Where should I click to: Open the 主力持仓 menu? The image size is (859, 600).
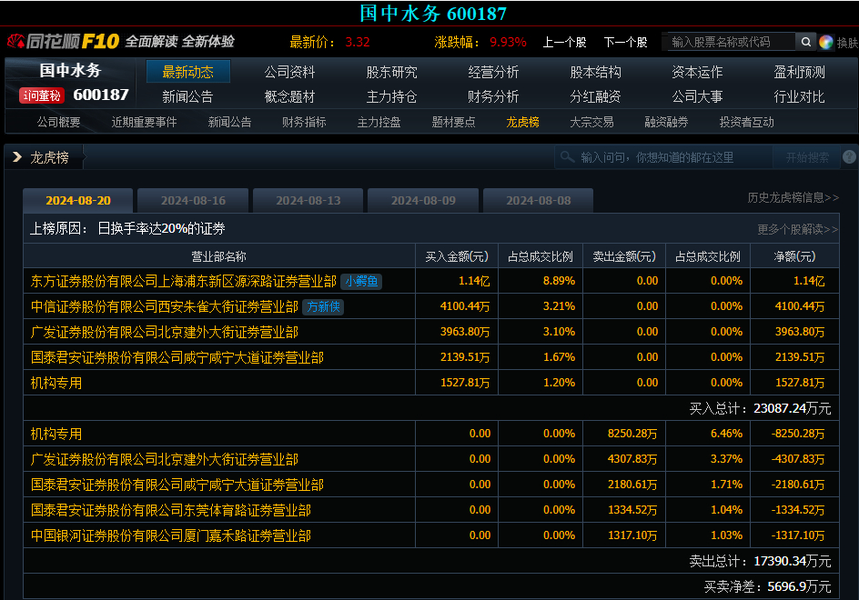click(391, 97)
